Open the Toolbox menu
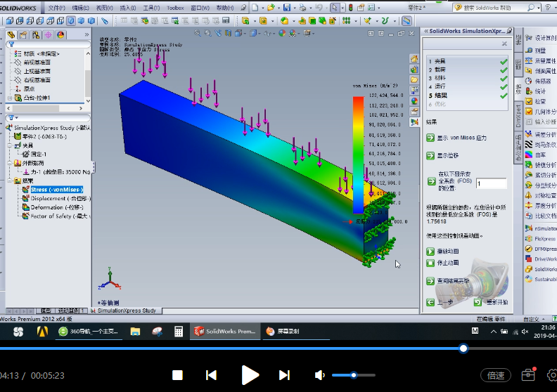This screenshot has width=557, height=392. (x=175, y=8)
